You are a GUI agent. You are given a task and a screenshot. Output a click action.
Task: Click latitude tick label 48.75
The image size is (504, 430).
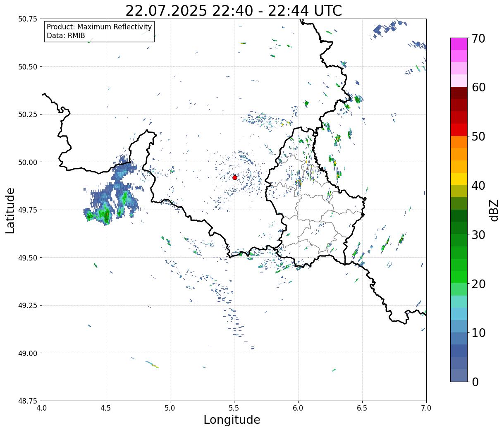28,401
